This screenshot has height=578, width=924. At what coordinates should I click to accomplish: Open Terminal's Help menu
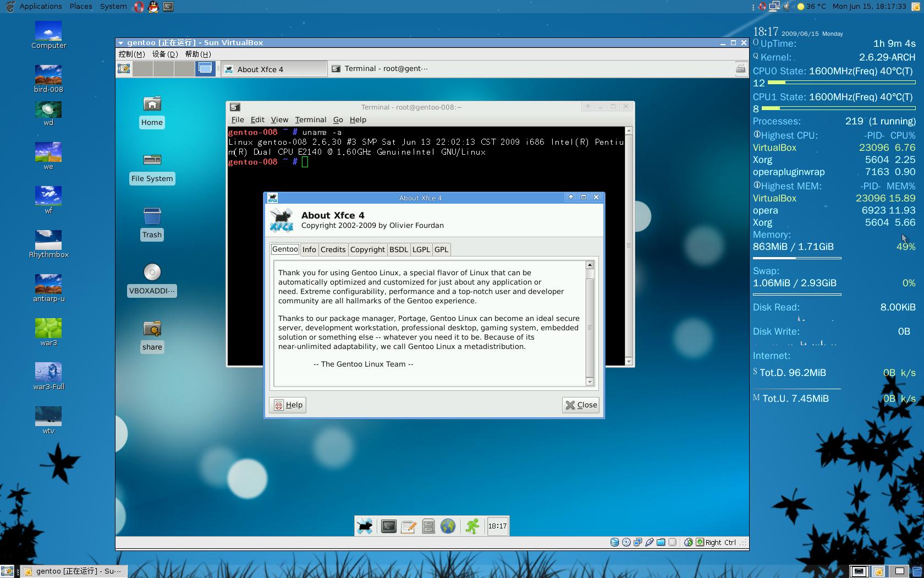point(358,119)
